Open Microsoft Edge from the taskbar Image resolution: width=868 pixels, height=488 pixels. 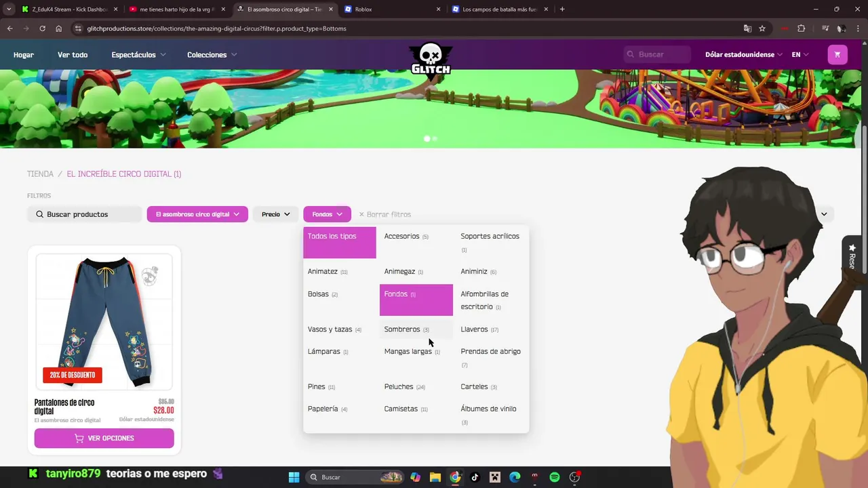tap(515, 477)
